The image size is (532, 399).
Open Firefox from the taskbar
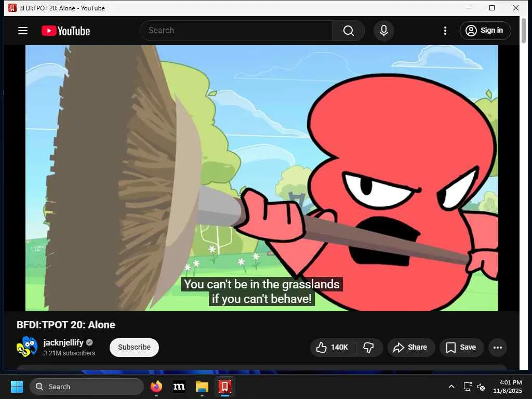[156, 387]
